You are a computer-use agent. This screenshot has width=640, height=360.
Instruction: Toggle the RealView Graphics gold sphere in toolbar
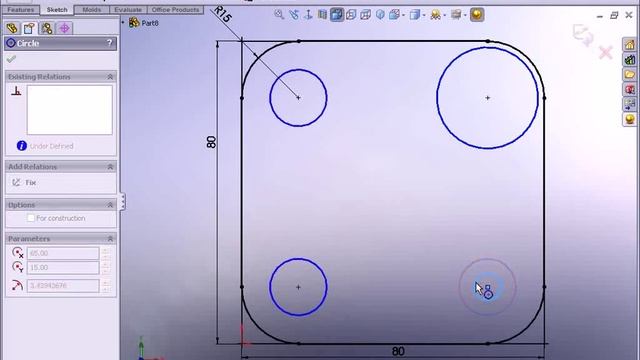tap(477, 15)
